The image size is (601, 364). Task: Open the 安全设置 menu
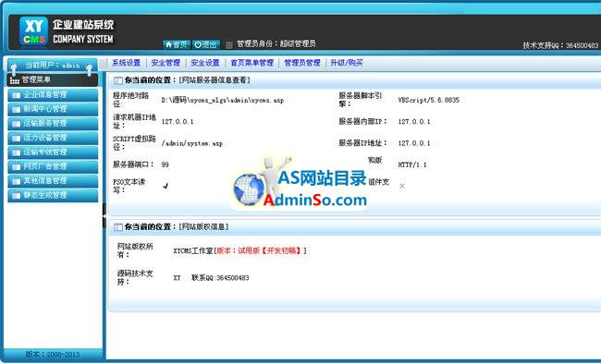pos(205,63)
